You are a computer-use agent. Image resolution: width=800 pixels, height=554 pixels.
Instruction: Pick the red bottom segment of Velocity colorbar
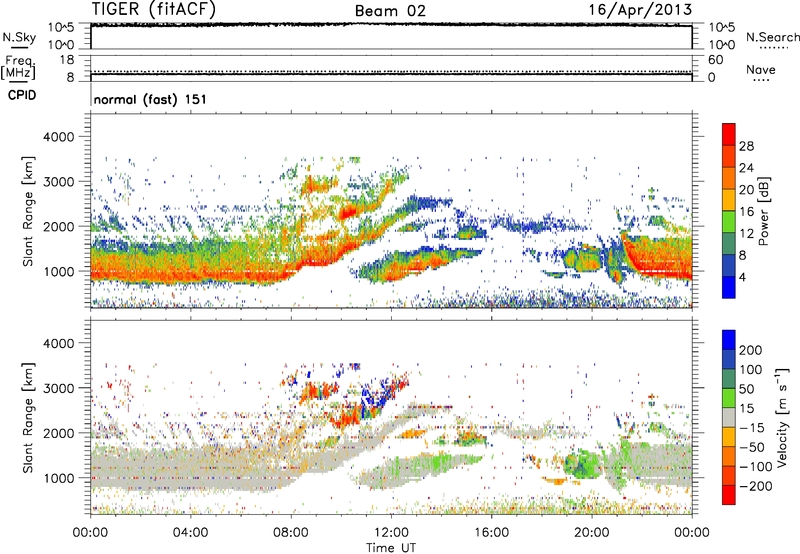point(729,496)
